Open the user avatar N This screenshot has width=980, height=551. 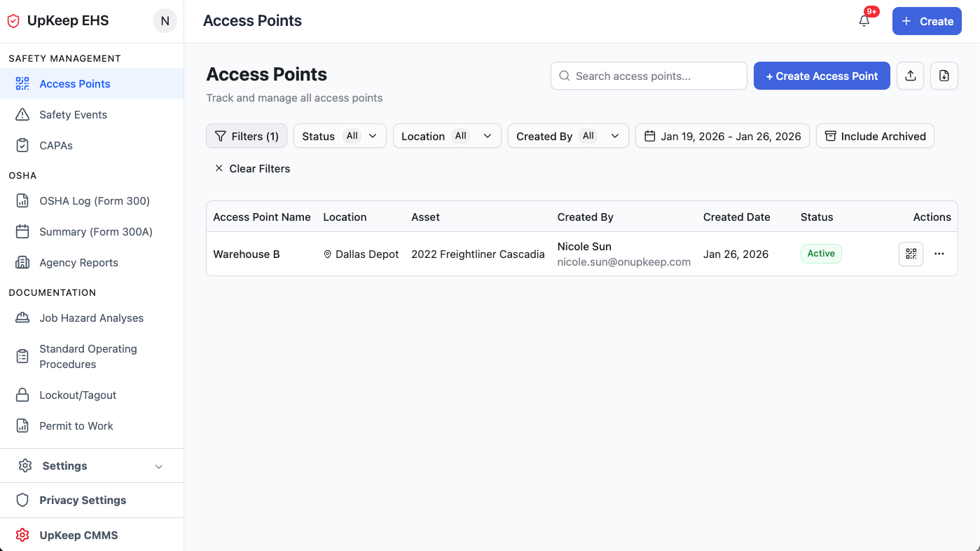[x=165, y=21]
